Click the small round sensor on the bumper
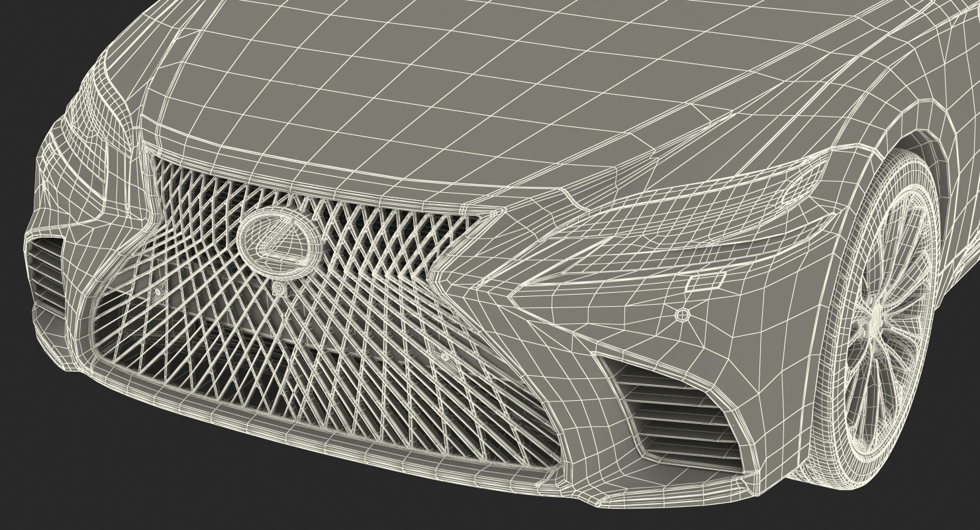Viewport: 980px width, 530px height. pos(681,316)
